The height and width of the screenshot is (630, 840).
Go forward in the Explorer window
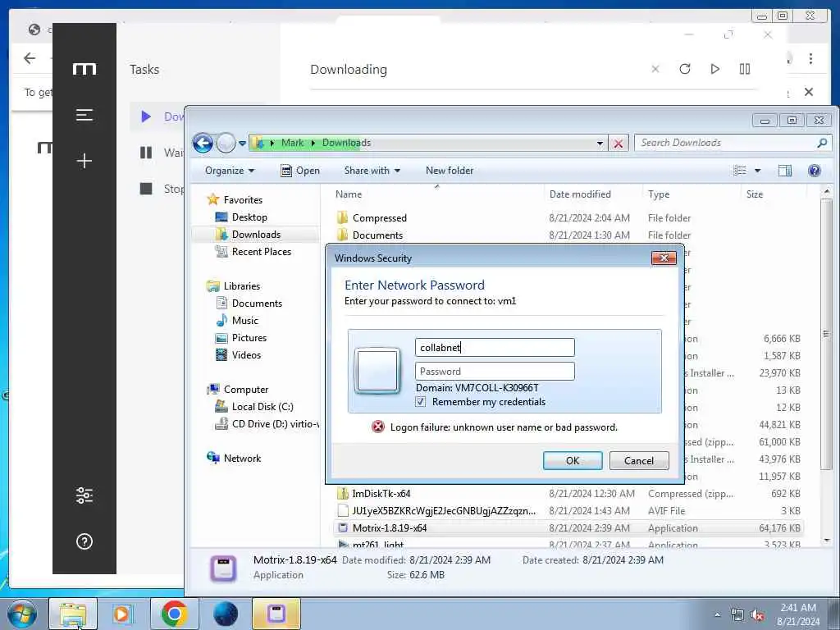(226, 143)
